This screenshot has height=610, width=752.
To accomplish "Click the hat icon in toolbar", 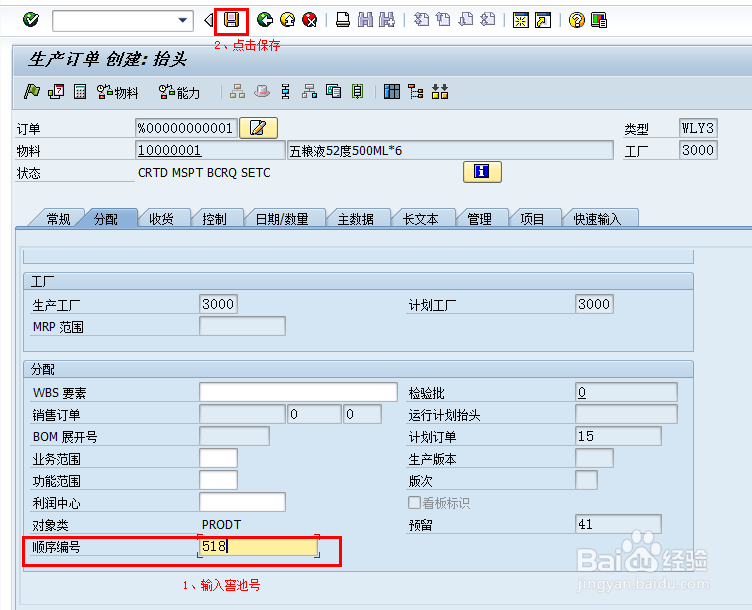I will pos(262,91).
